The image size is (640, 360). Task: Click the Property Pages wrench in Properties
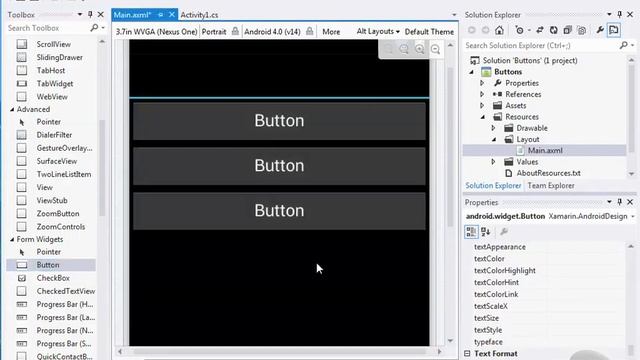coord(504,232)
